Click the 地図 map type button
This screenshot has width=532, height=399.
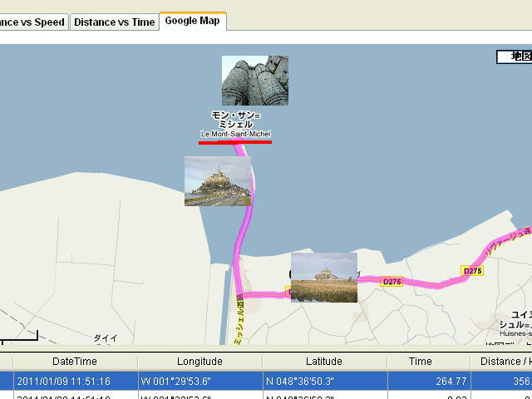pos(515,57)
